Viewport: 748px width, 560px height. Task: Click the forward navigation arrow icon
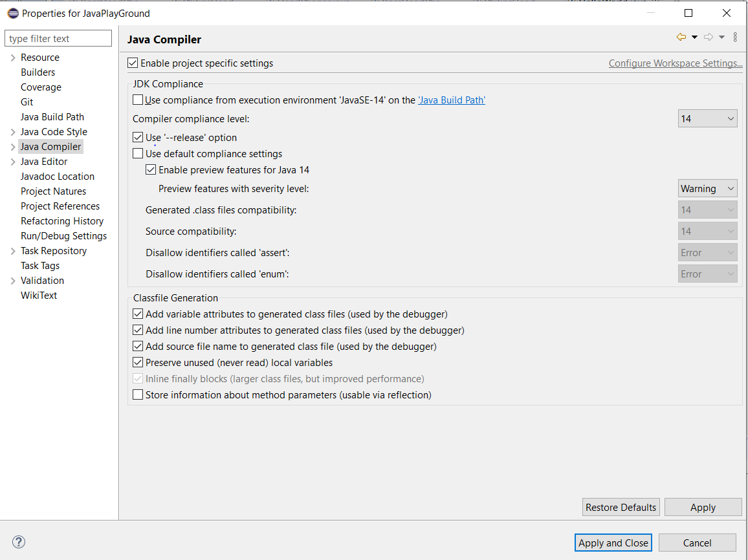tap(709, 37)
